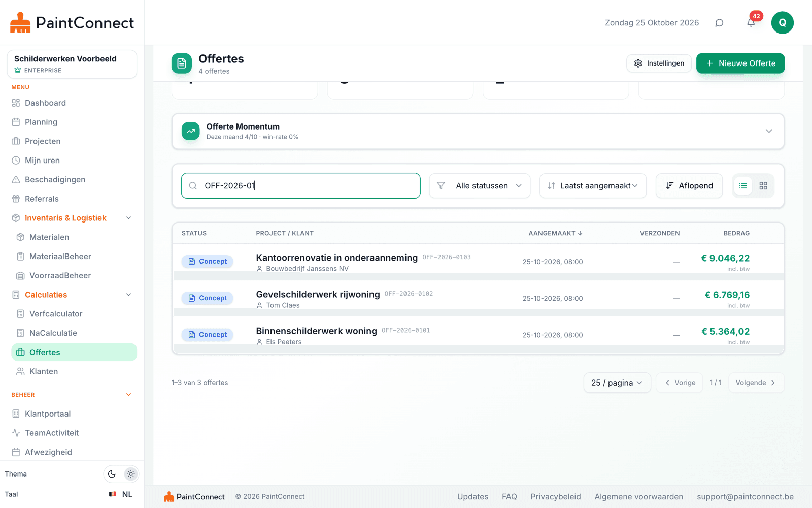Open the chat messages icon
Image resolution: width=812 pixels, height=508 pixels.
[719, 23]
